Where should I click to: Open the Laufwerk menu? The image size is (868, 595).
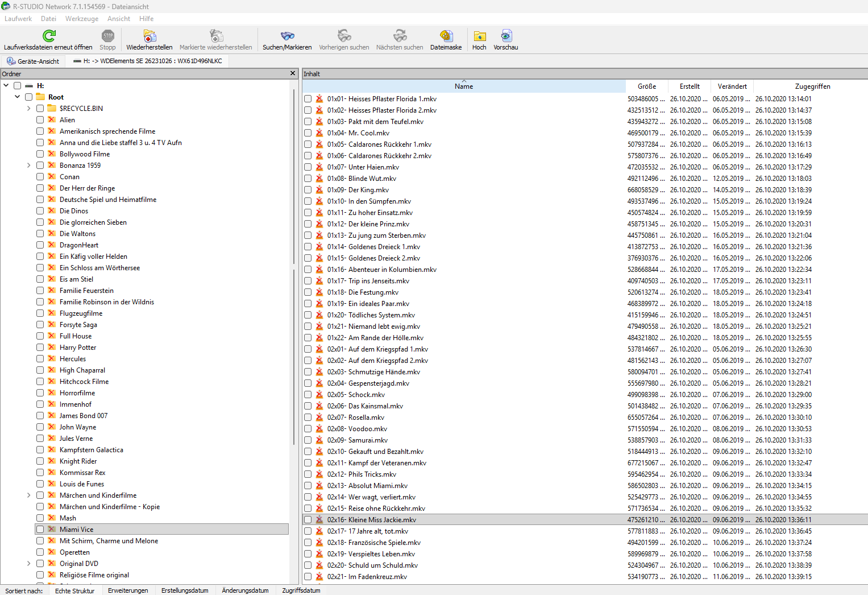18,19
